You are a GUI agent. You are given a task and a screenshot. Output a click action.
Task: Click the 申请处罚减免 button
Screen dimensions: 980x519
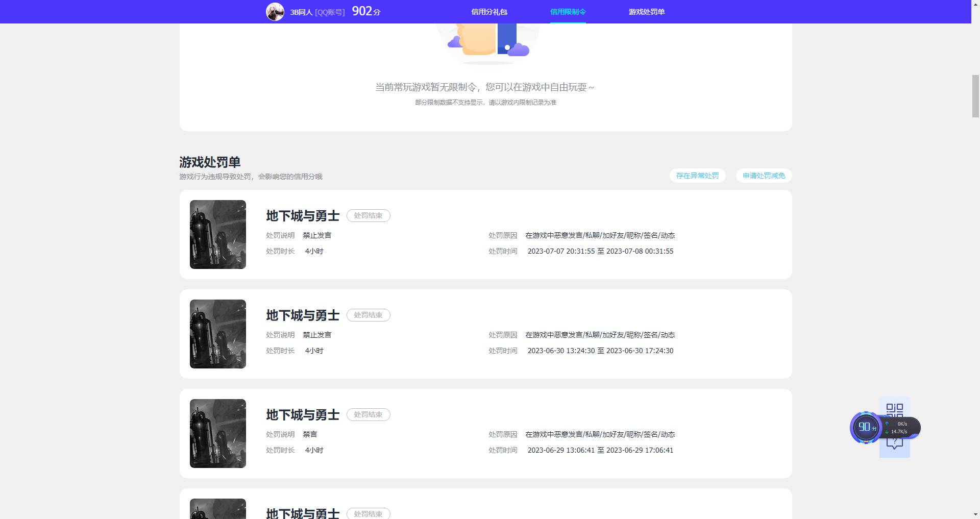click(x=763, y=176)
